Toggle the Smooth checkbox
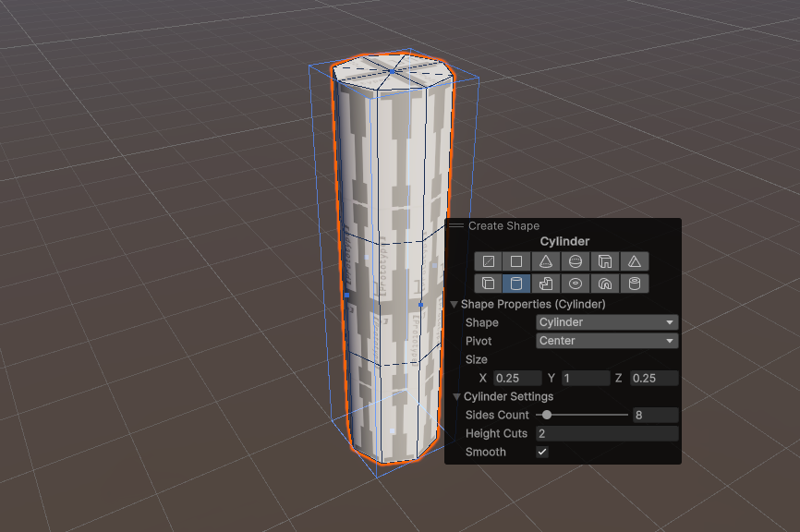 pos(542,452)
